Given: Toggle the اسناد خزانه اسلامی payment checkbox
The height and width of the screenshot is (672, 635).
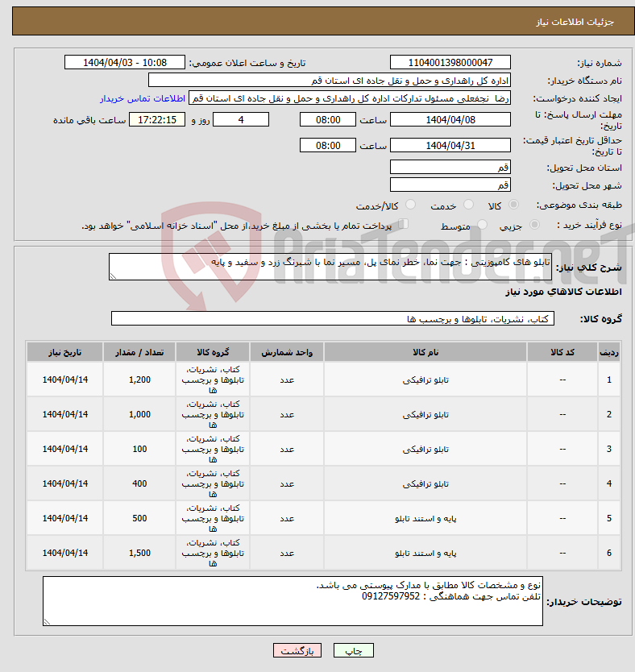Looking at the screenshot, I should (x=403, y=224).
